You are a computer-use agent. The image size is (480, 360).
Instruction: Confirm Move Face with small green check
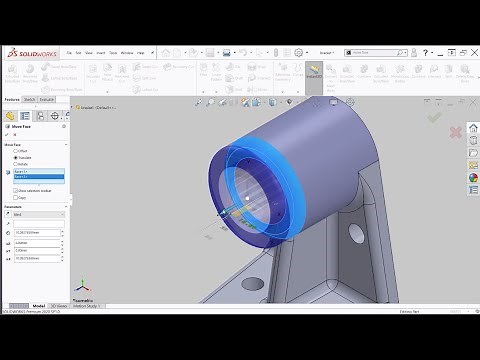(7, 135)
